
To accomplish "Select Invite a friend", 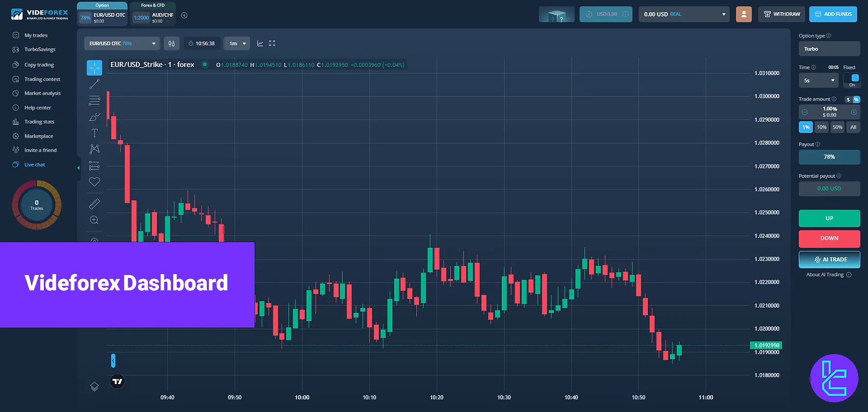I will (x=41, y=150).
